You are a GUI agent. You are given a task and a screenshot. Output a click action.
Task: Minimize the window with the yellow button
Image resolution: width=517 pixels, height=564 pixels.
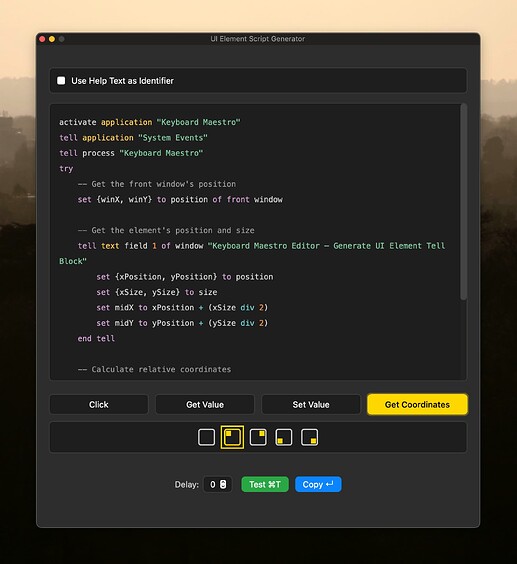coord(52,39)
